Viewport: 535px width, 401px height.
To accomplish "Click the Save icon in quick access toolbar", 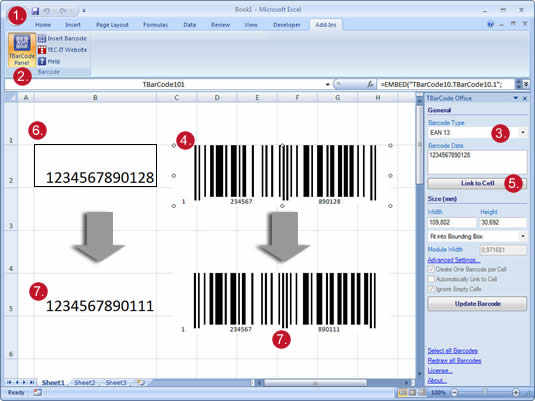I will coord(35,11).
